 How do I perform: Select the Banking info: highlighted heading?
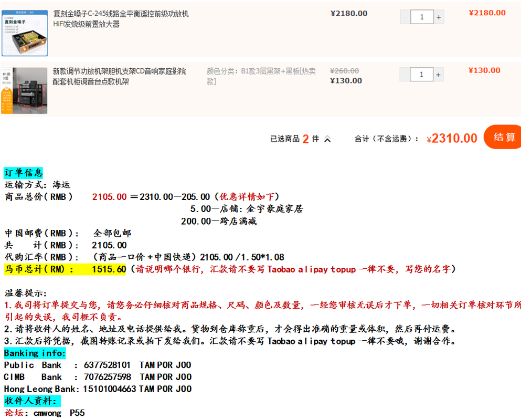tap(35, 353)
